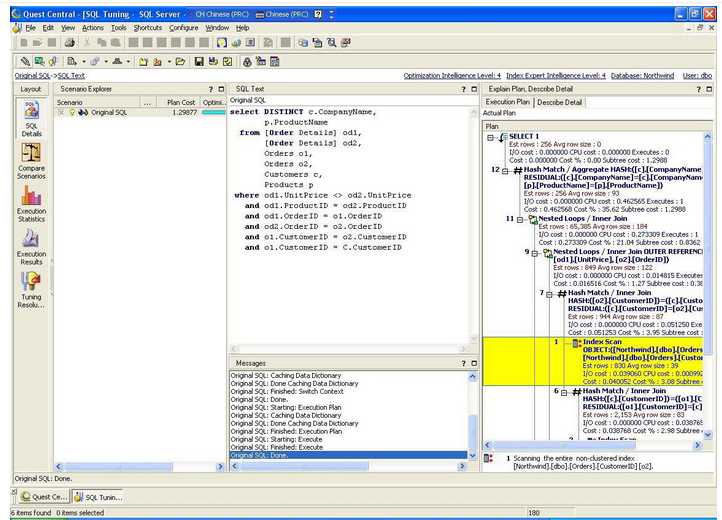Click the calculator-like icon at the second toolbar's end
722x520 pixels.
click(x=275, y=61)
